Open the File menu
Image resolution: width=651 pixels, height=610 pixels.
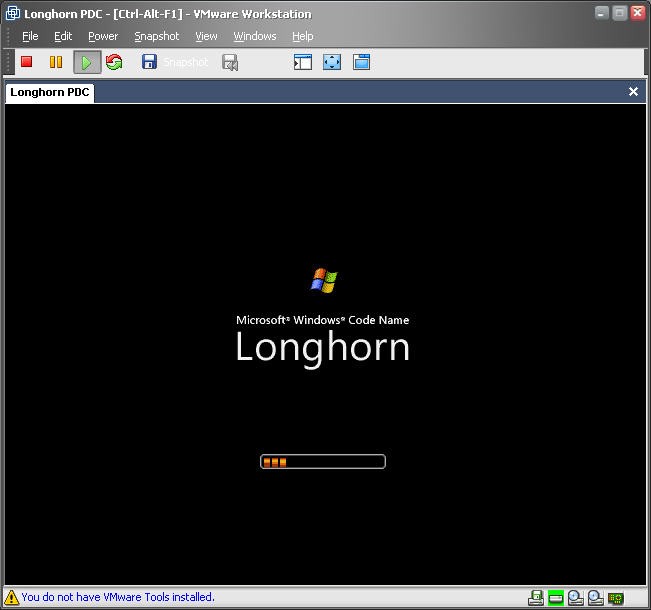tap(30, 36)
